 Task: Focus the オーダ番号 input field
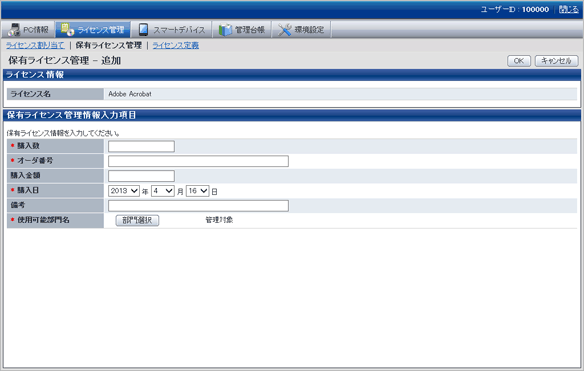coord(198,161)
